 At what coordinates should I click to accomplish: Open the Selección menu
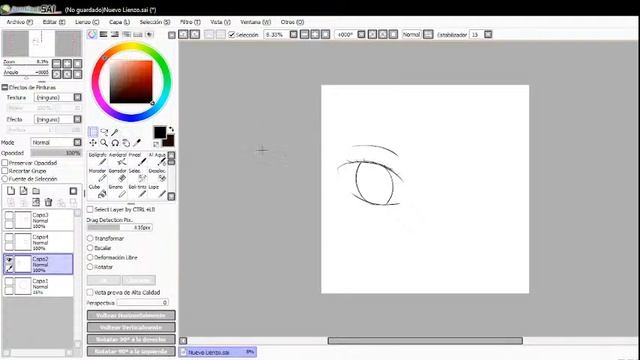(x=155, y=22)
